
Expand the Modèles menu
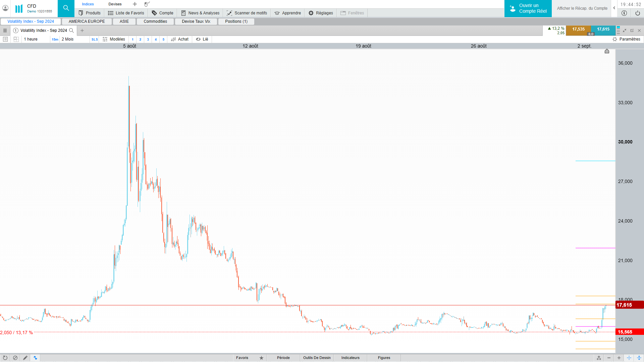pos(114,39)
